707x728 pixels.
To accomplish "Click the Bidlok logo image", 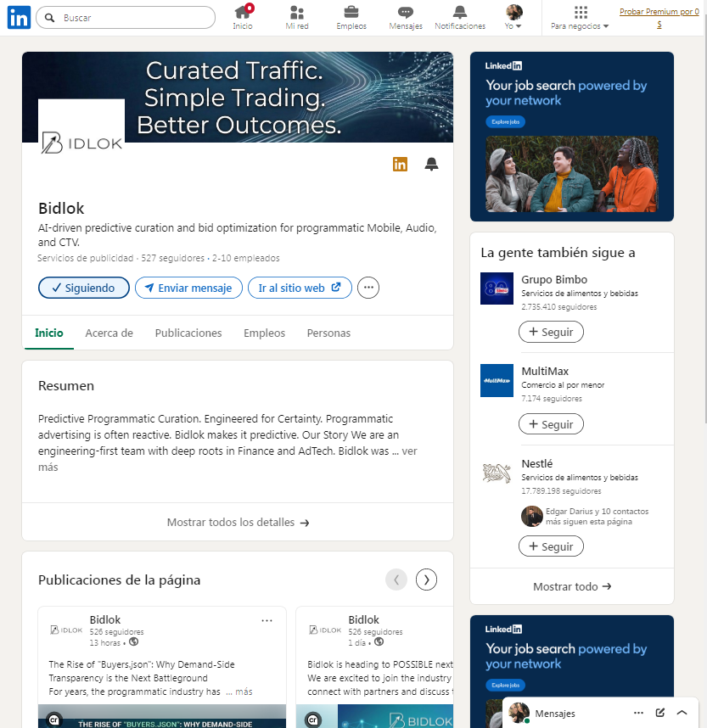I will [81, 142].
